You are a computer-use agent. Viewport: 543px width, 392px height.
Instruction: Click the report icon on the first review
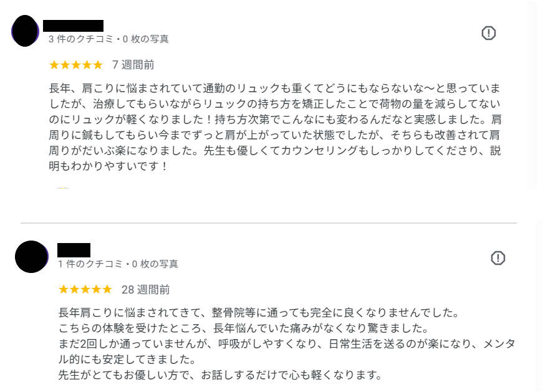point(489,34)
